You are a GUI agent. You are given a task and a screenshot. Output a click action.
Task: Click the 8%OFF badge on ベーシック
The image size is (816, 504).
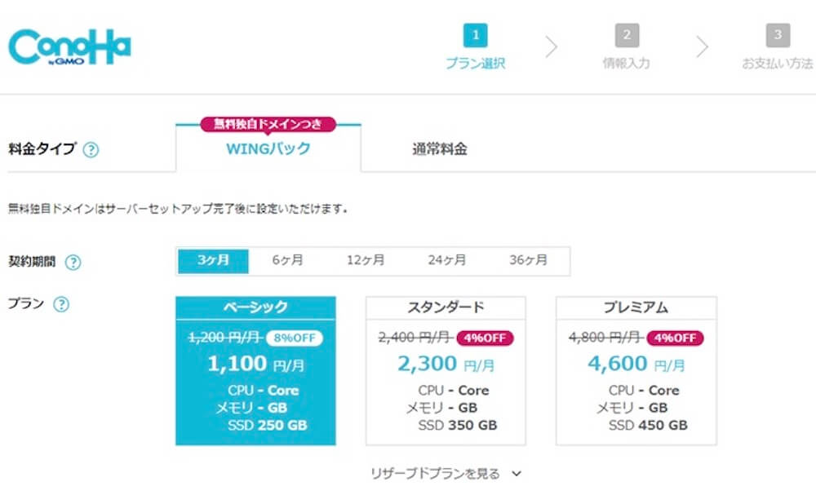[x=294, y=338]
